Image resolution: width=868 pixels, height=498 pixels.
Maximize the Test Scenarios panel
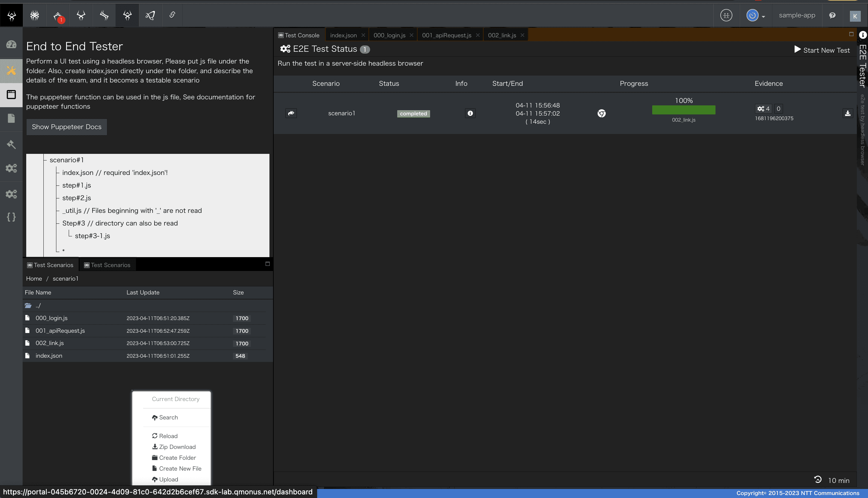point(268,264)
